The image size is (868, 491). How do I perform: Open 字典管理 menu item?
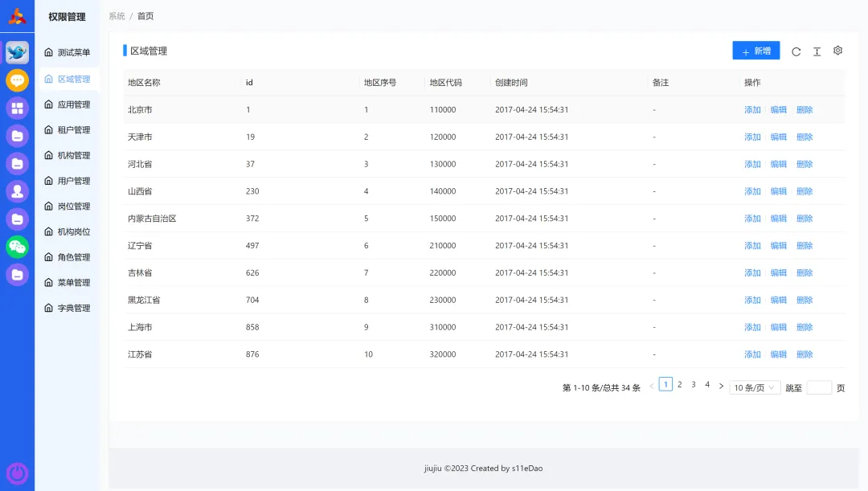pyautogui.click(x=68, y=308)
